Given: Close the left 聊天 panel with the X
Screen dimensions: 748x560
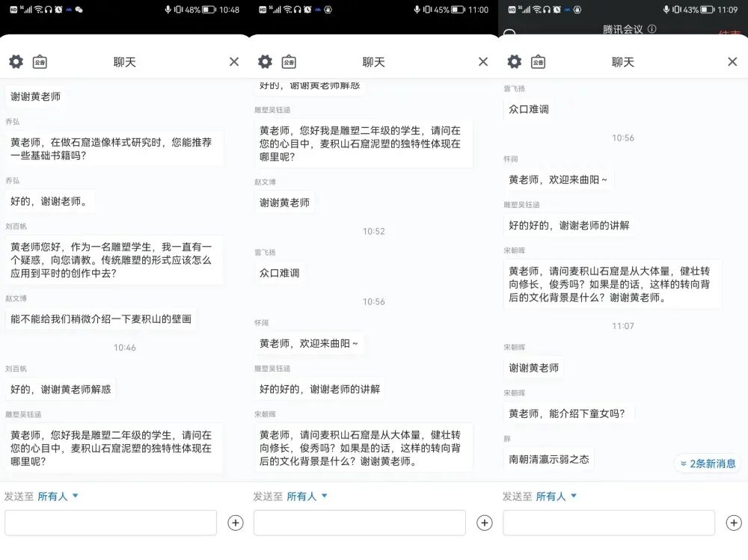Looking at the screenshot, I should pyautogui.click(x=233, y=62).
